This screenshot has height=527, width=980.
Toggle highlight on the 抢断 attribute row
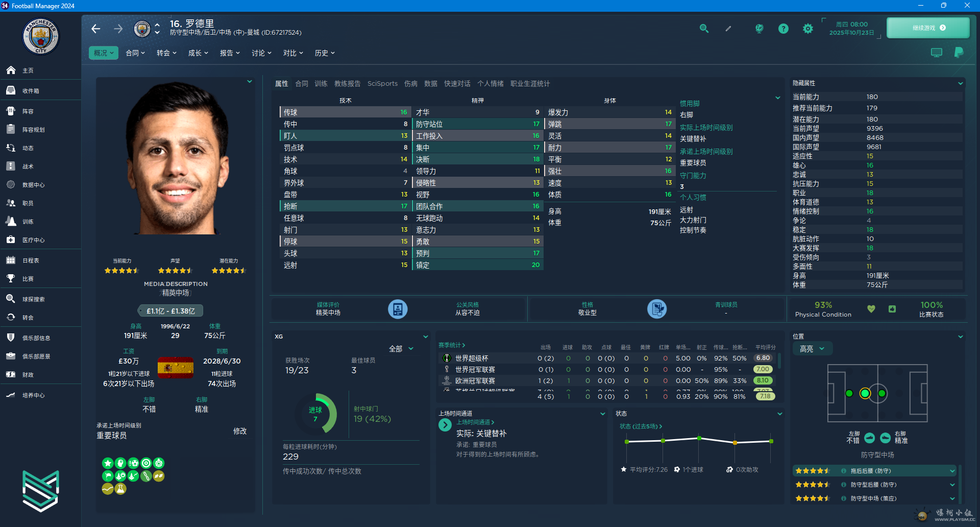coord(345,206)
